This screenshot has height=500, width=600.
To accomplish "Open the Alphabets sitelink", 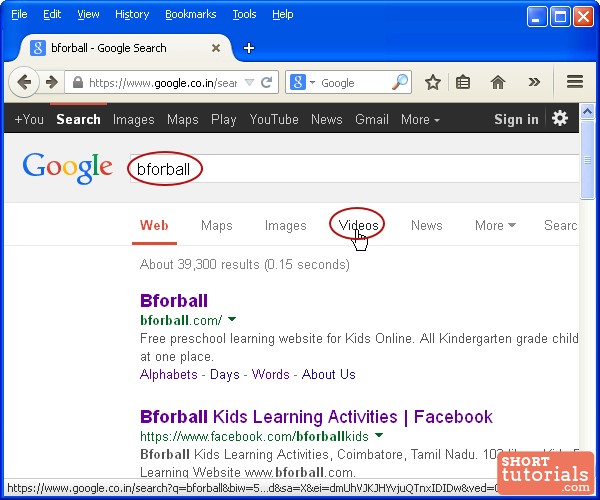I will (169, 374).
